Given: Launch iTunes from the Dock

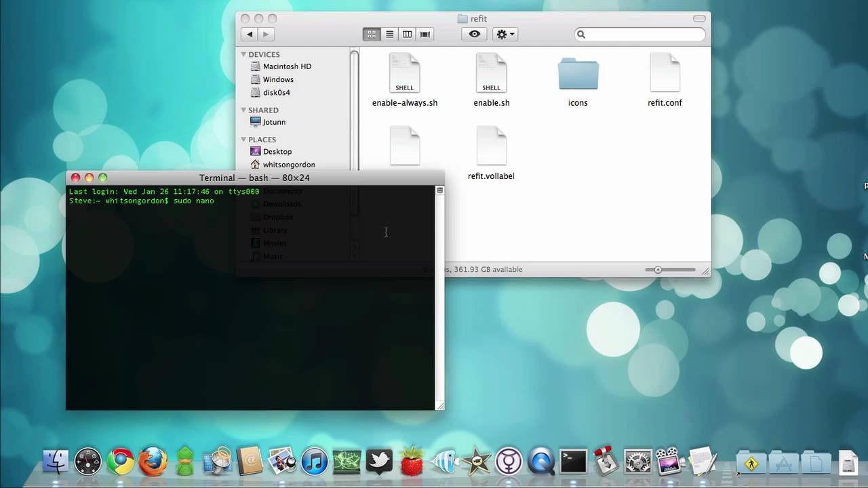Looking at the screenshot, I should [x=314, y=462].
